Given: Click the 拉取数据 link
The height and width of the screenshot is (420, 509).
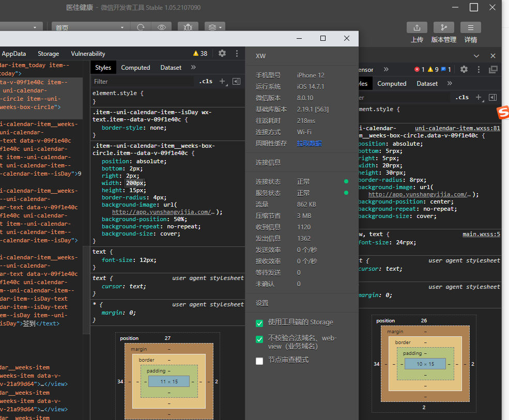Looking at the screenshot, I should 309,143.
